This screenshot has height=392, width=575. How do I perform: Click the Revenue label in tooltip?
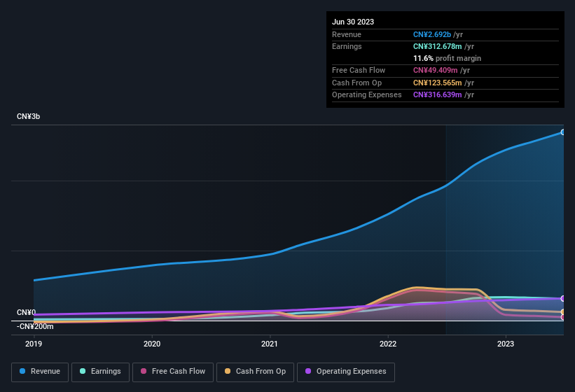(x=347, y=34)
